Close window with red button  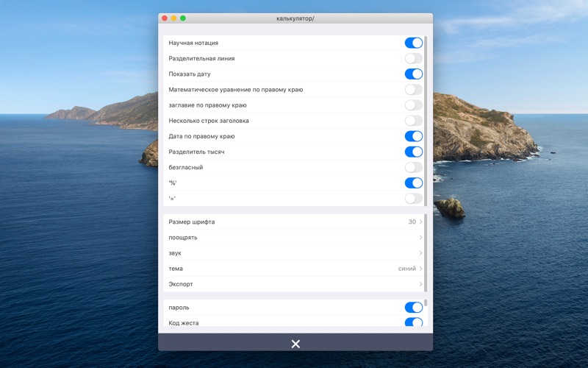(x=165, y=18)
